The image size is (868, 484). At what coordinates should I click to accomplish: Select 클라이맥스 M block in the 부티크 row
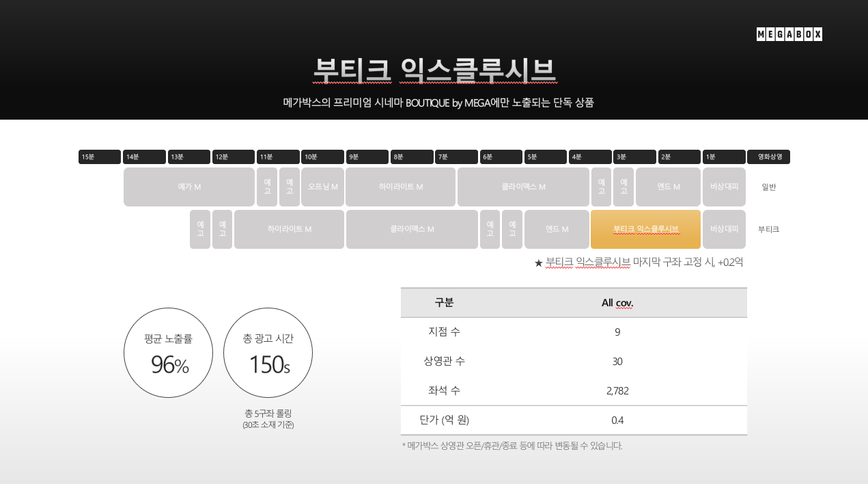point(412,229)
